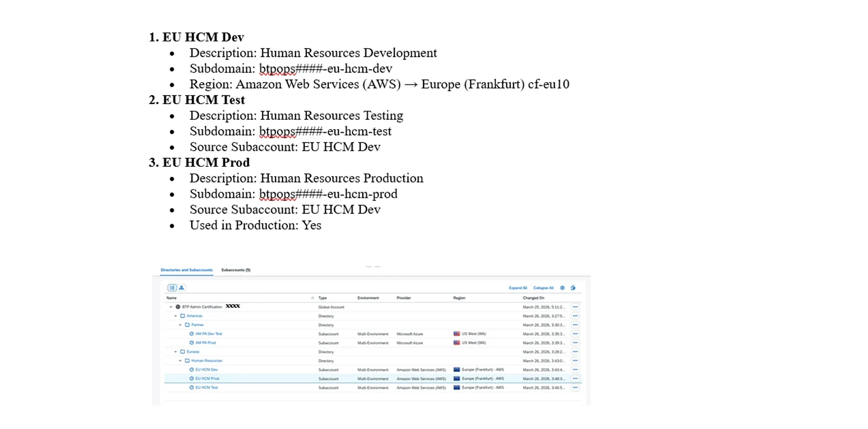
Task: Switch to list view icon
Action: pos(172,288)
